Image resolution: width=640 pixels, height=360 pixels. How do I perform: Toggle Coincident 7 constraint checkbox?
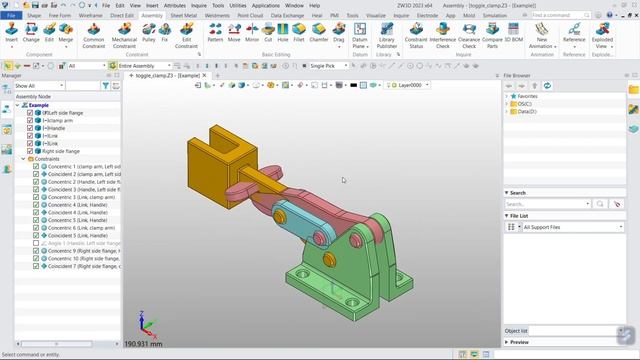[36, 266]
